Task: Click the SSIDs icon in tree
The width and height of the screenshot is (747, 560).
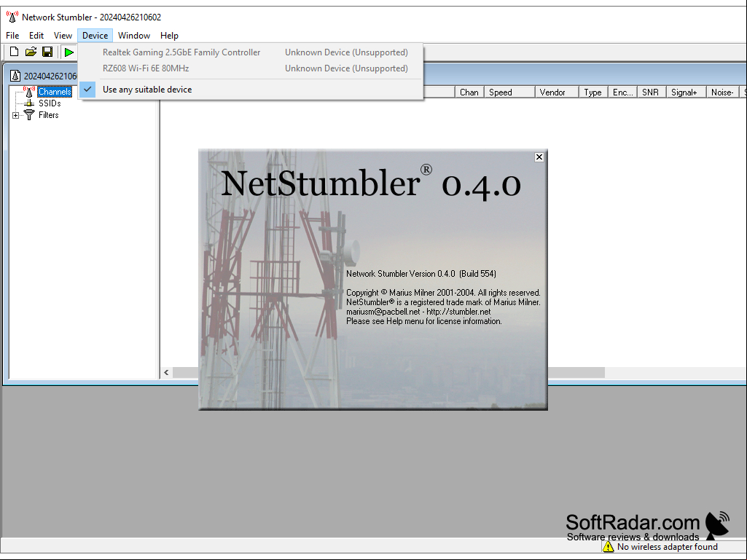Action: click(x=30, y=103)
